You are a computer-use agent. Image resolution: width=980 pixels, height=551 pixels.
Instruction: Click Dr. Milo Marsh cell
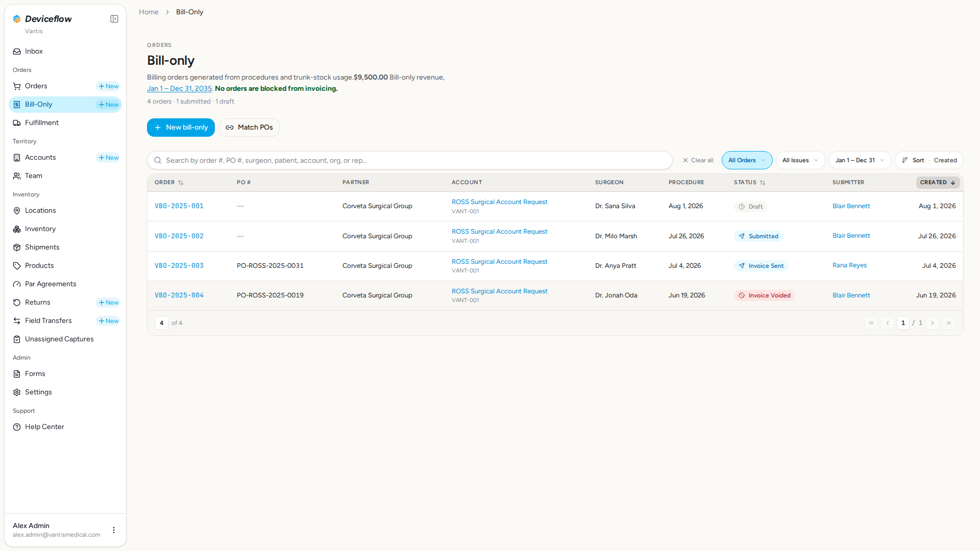[616, 236]
